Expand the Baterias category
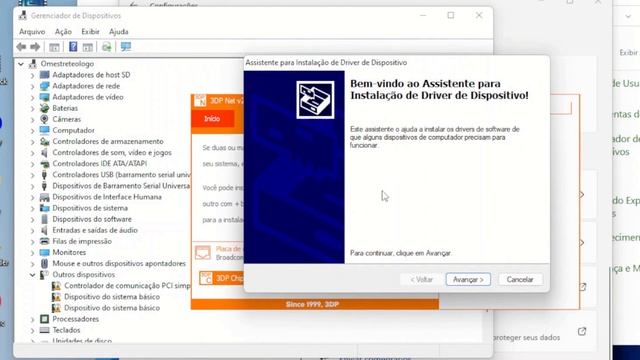This screenshot has width=640, height=360. (33, 109)
